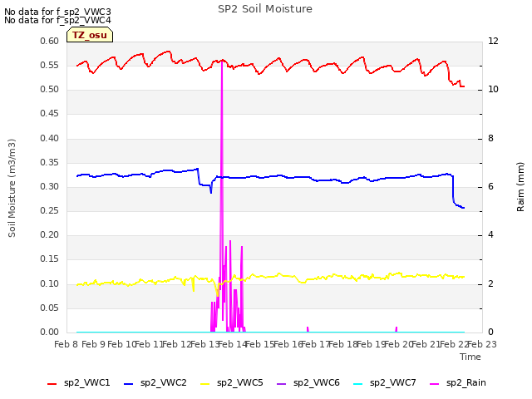The image size is (532, 399).
Task: Click the 0.00 left axis value
Action: (x=50, y=332)
